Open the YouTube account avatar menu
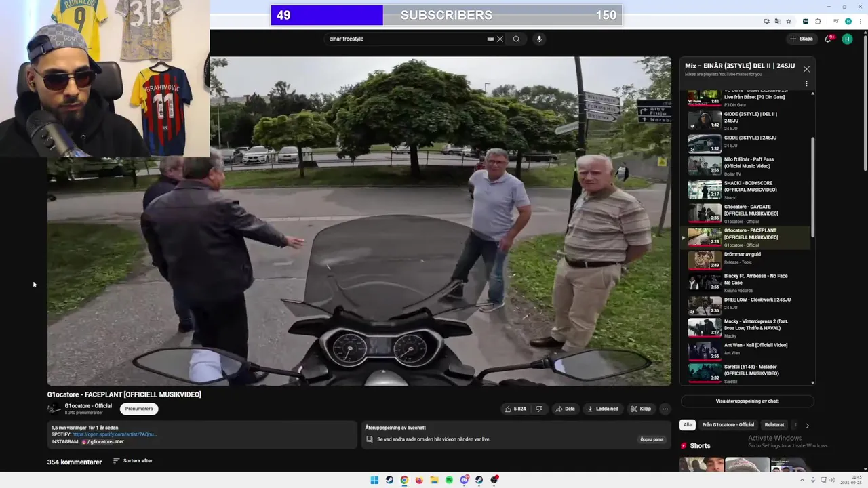The image size is (868, 488). [x=847, y=39]
